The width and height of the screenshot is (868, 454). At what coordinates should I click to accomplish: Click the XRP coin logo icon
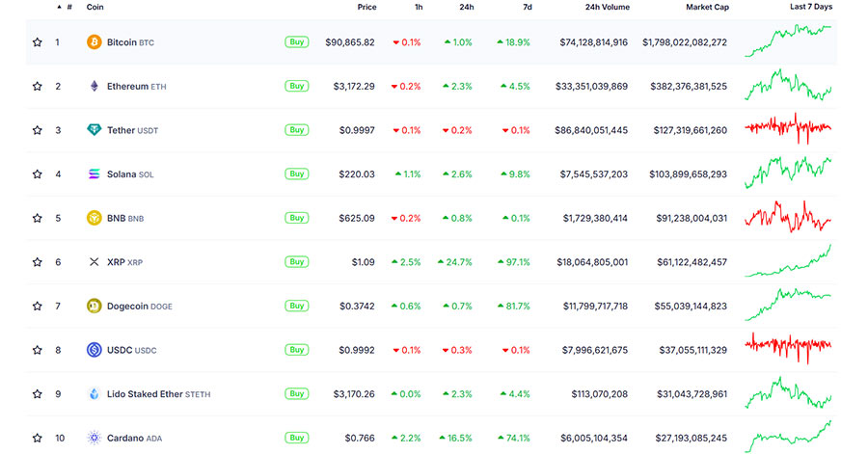pos(95,262)
